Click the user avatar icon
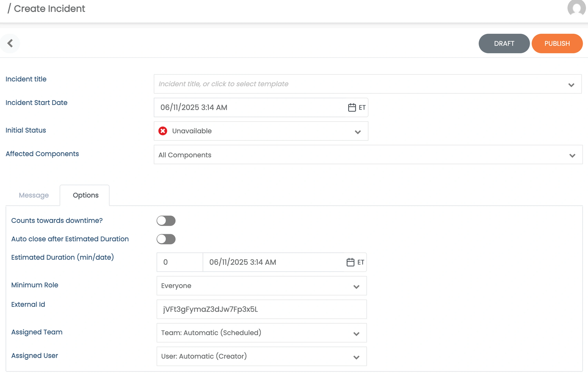 (x=576, y=8)
